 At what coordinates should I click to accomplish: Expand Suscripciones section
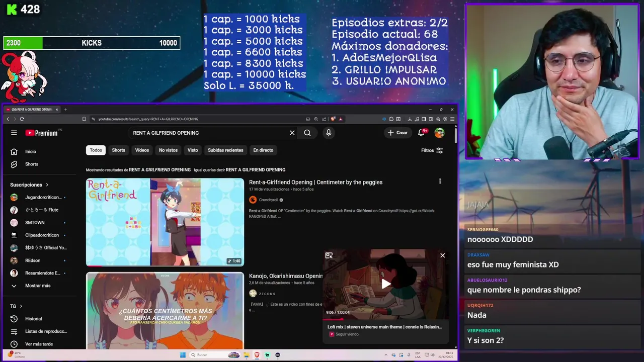(29, 185)
